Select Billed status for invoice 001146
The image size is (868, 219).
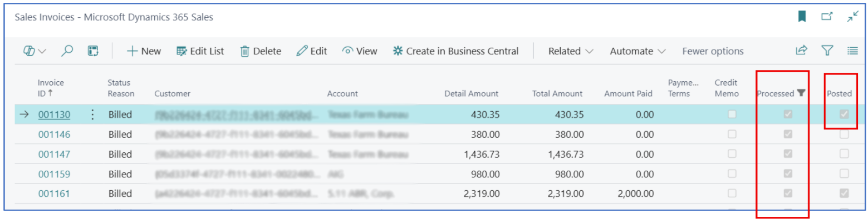(120, 135)
